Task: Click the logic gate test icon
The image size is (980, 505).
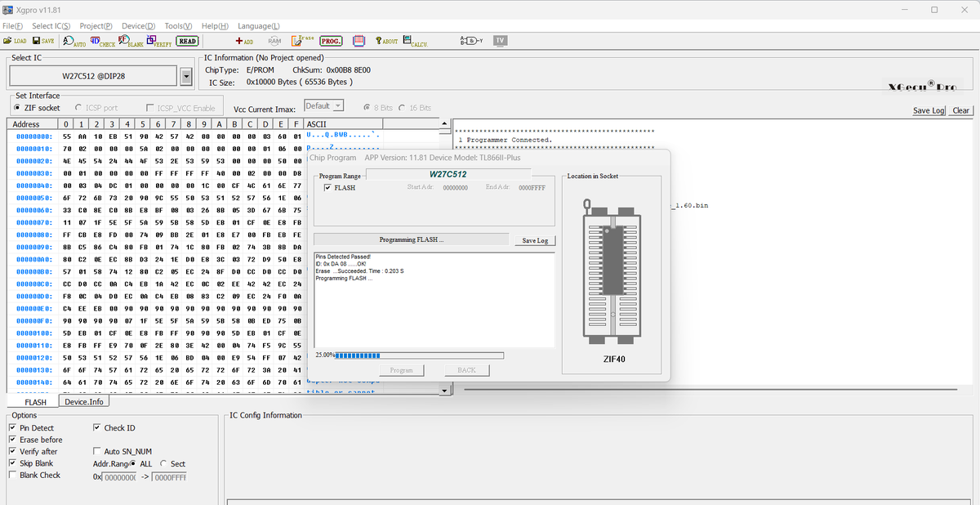Action: coord(472,41)
